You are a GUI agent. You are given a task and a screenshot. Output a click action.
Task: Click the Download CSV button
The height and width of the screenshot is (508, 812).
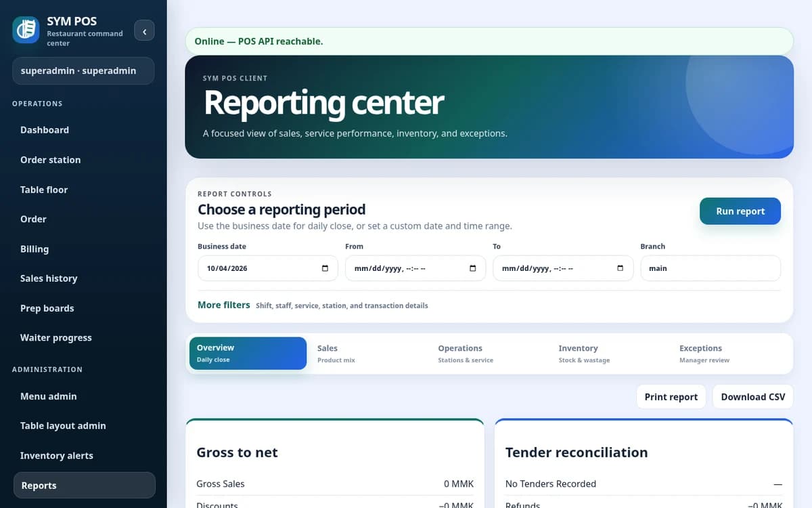point(753,397)
